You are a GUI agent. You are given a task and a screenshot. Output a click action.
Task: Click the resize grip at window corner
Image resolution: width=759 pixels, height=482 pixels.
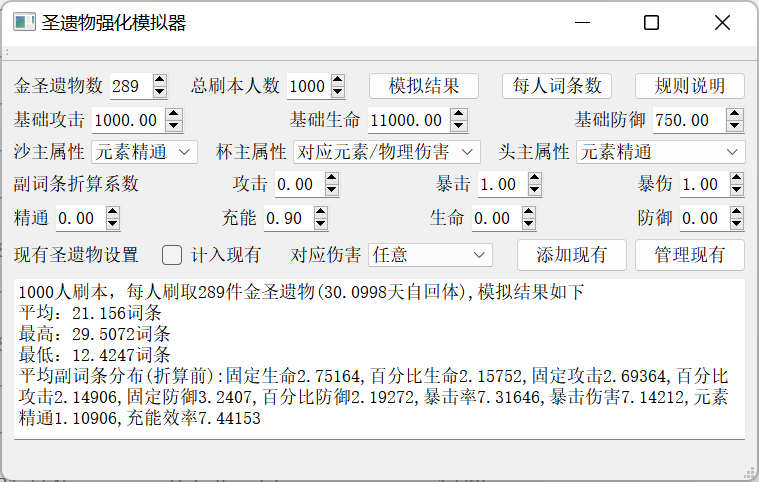point(750,472)
